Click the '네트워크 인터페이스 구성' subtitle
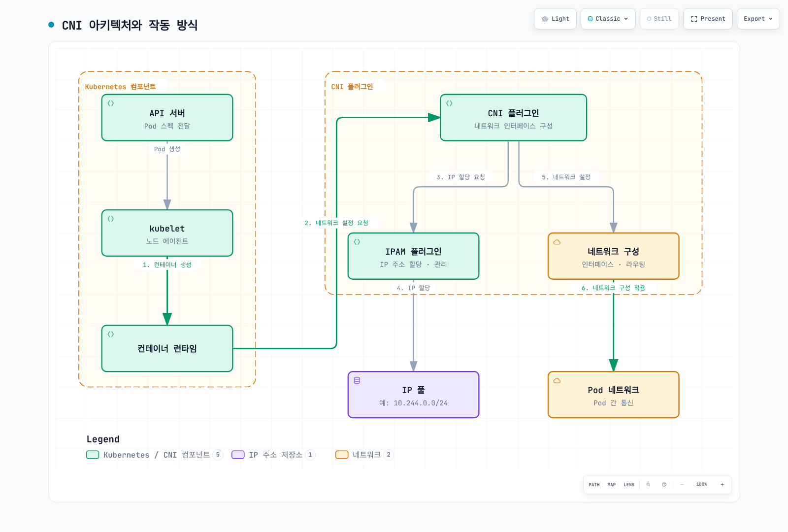This screenshot has height=532, width=788. click(513, 126)
